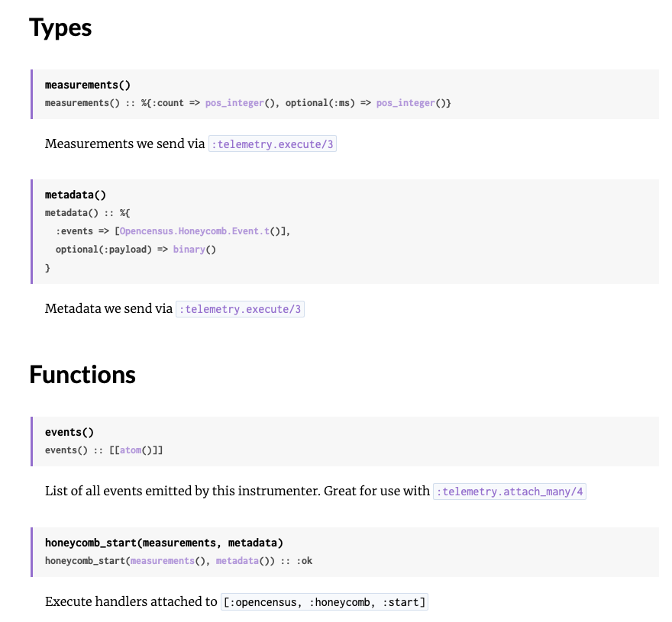Viewport: 672px width, 622px height.
Task: Open :telemetry.execute/3 link under Measurements description
Action: pyautogui.click(x=273, y=144)
